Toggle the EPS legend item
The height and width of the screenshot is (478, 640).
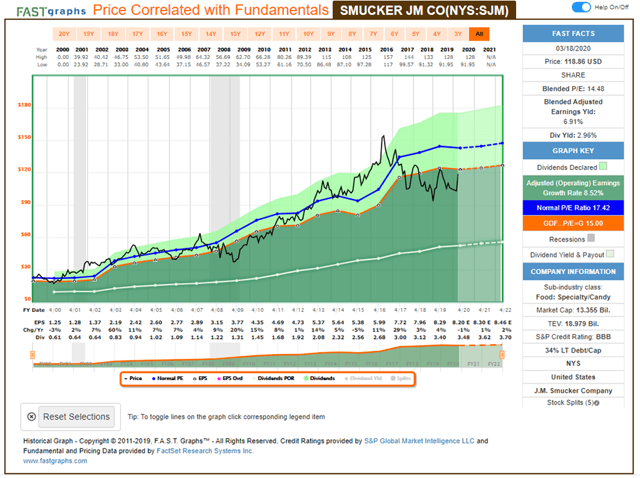pyautogui.click(x=200, y=380)
